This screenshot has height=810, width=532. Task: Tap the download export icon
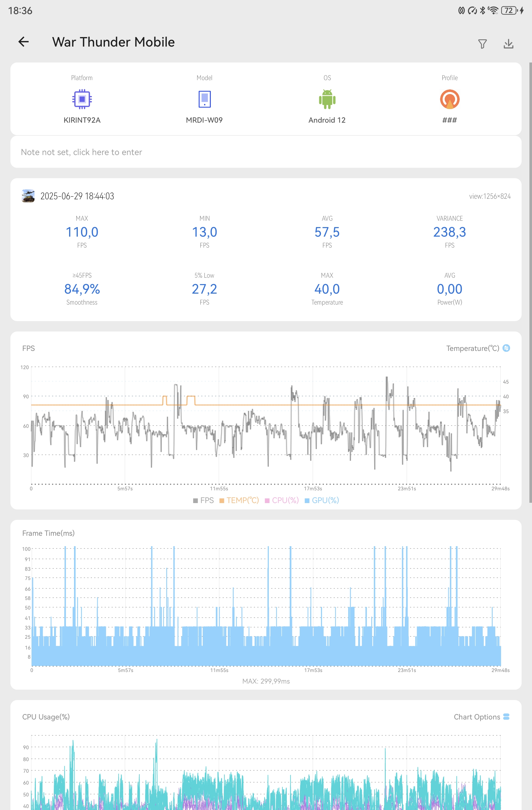(x=508, y=44)
